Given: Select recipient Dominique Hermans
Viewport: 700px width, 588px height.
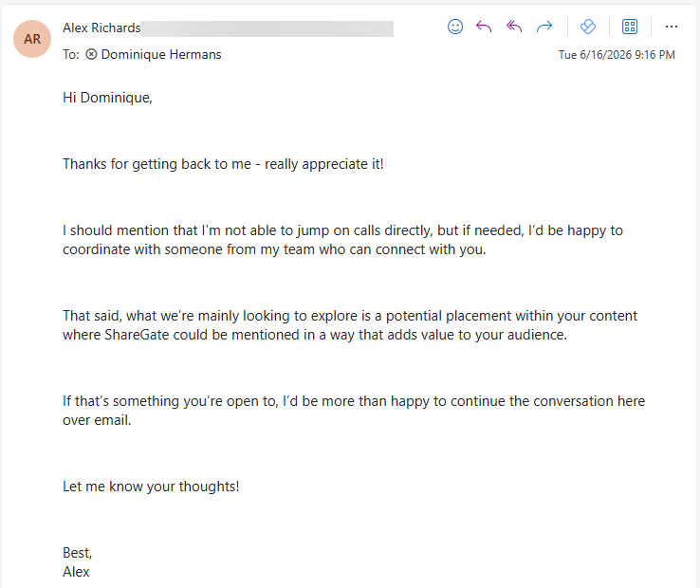Looking at the screenshot, I should 161,54.
